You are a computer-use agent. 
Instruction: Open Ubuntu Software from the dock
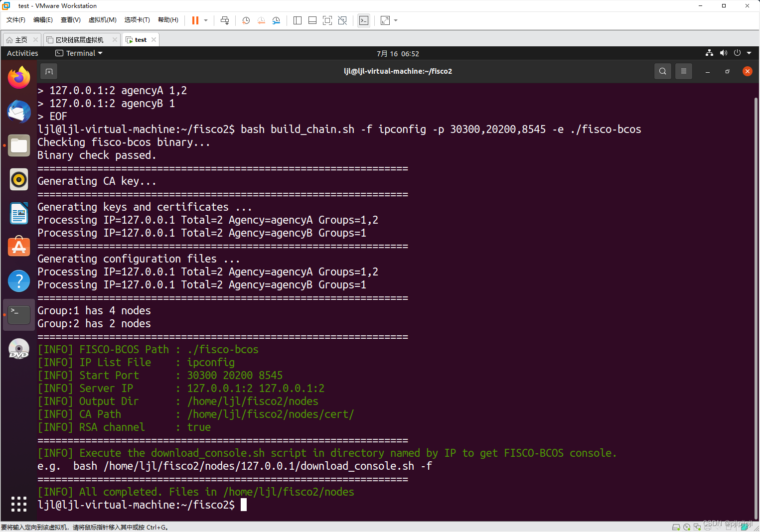(x=19, y=247)
